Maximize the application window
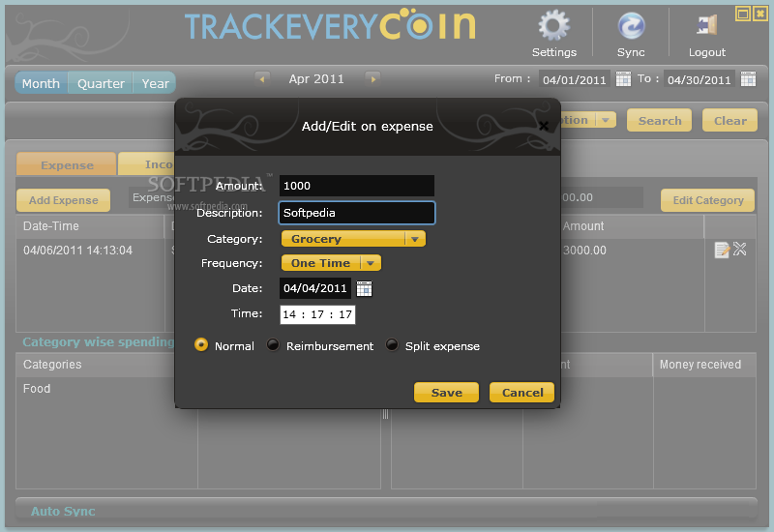Viewport: 774px width, 532px height. pyautogui.click(x=742, y=14)
